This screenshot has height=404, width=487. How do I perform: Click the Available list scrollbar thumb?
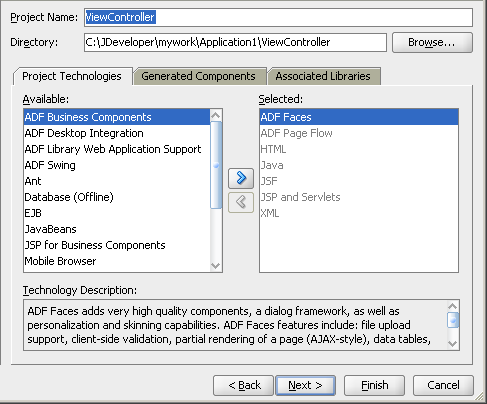tap(216, 165)
